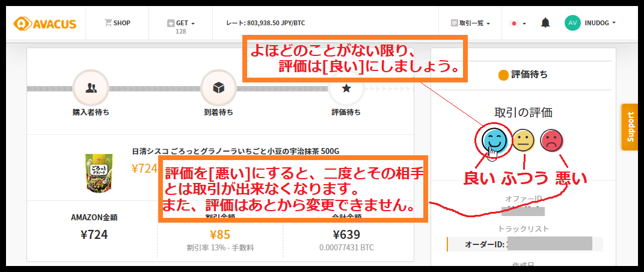Click the star rating waiting step icon
This screenshot has height=272, width=644.
[x=346, y=88]
